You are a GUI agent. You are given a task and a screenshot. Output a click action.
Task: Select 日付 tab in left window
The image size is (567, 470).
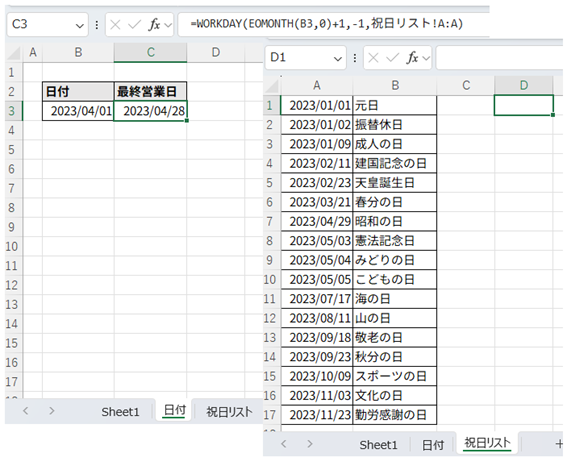[x=175, y=410]
